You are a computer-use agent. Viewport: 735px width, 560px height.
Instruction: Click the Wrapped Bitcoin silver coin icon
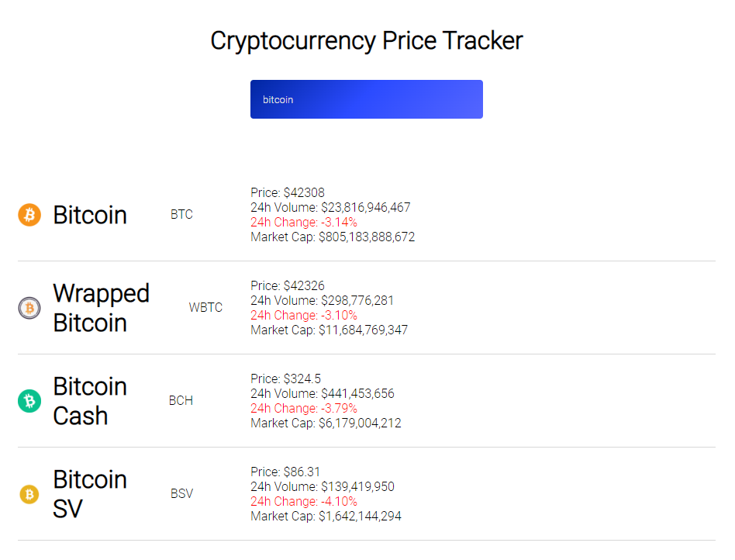click(29, 308)
